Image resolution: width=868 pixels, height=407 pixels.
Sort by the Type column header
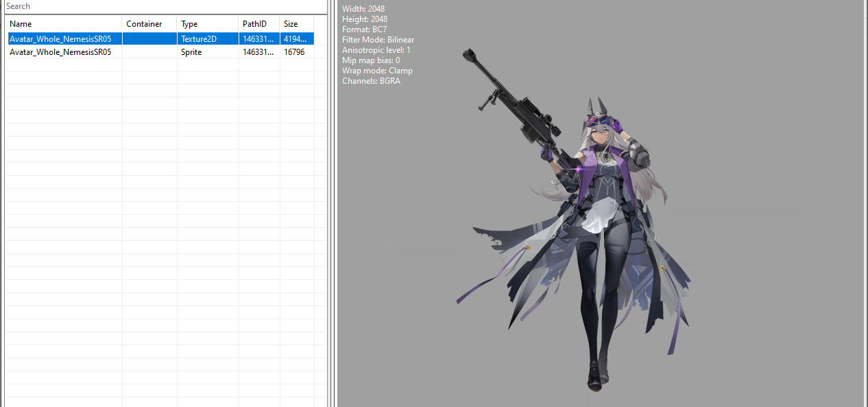(x=208, y=24)
